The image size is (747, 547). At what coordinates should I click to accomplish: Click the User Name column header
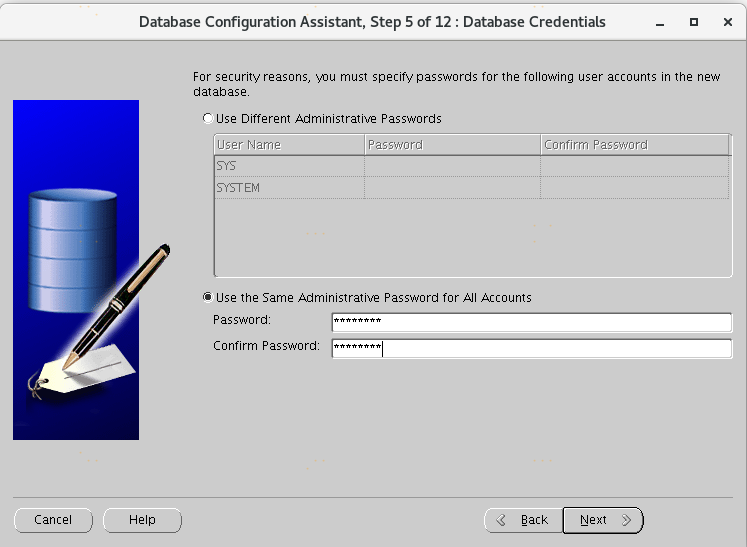point(289,145)
